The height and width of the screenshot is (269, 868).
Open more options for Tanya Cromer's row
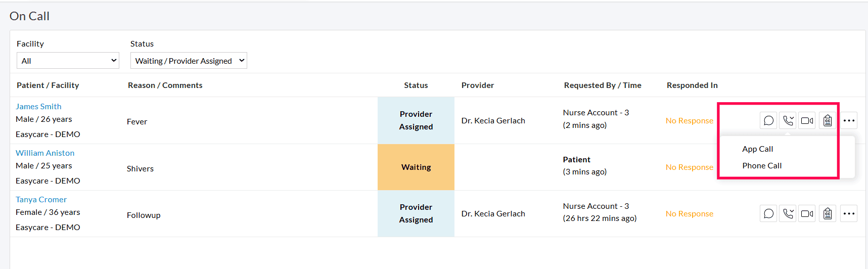[x=849, y=213]
